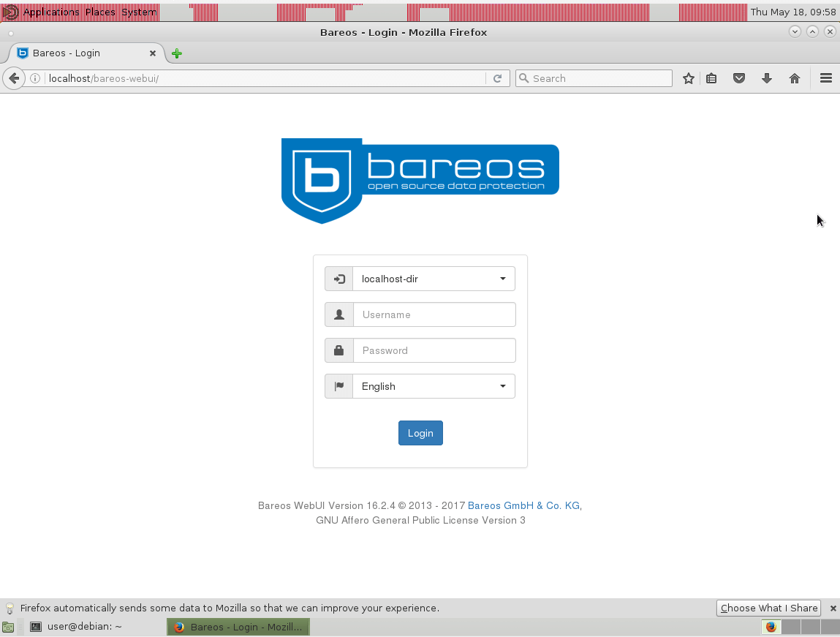
Task: Focus the Password input field
Action: (x=434, y=350)
